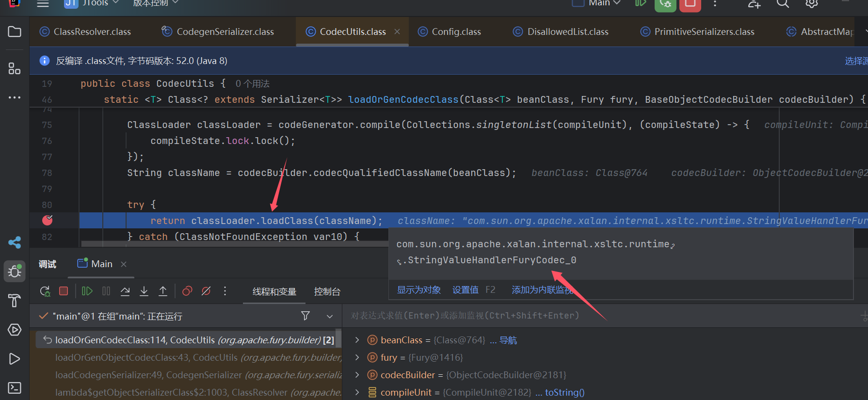Click the red stop button in title bar
The width and height of the screenshot is (868, 400).
coord(690,4)
